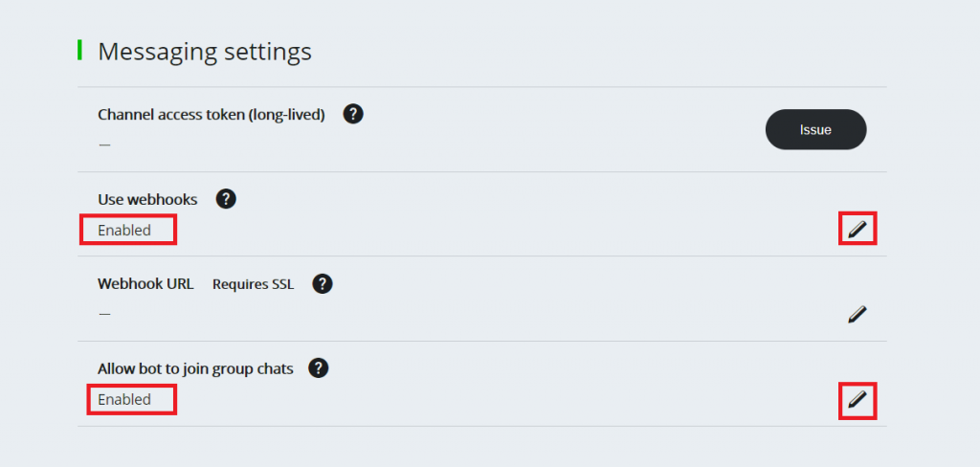
Task: Click the Messaging settings heading
Action: pyautogui.click(x=205, y=51)
